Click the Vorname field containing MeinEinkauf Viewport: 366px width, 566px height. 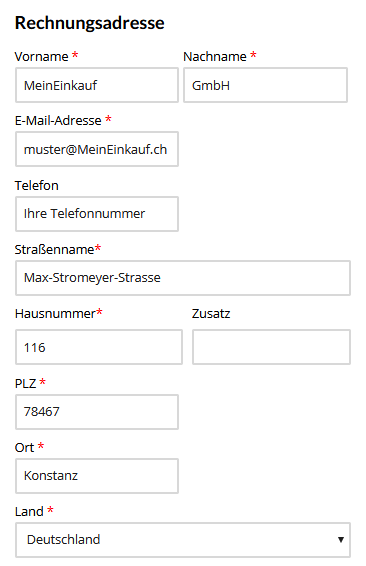[97, 85]
